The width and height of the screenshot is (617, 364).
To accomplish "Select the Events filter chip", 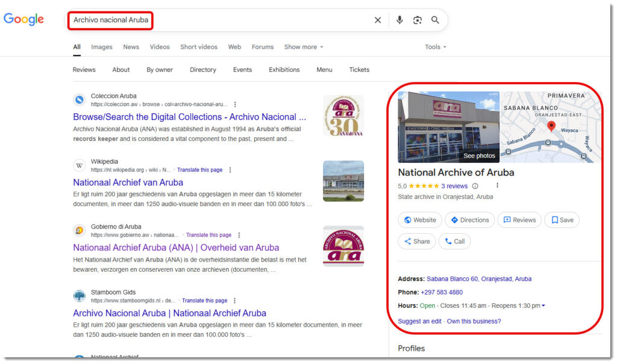I will [x=242, y=70].
